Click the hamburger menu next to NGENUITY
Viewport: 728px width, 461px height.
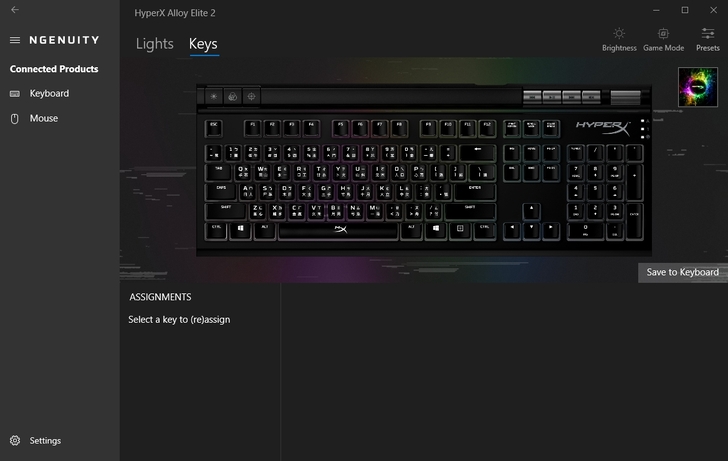(15, 40)
